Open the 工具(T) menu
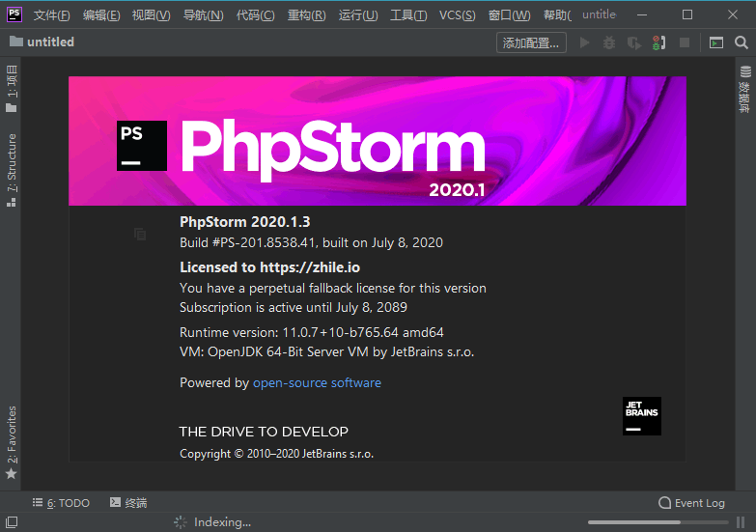The height and width of the screenshot is (532, 756). click(408, 15)
